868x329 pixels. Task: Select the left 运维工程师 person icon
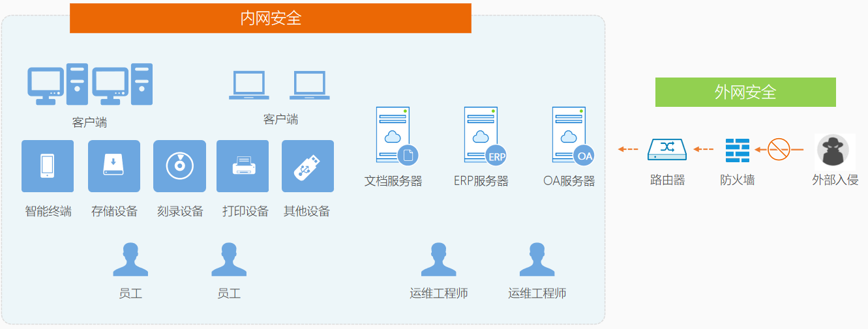(439, 259)
